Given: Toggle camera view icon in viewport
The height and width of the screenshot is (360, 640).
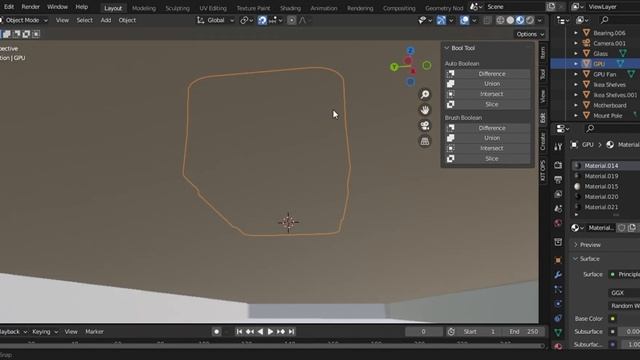Looking at the screenshot, I should click(x=425, y=126).
